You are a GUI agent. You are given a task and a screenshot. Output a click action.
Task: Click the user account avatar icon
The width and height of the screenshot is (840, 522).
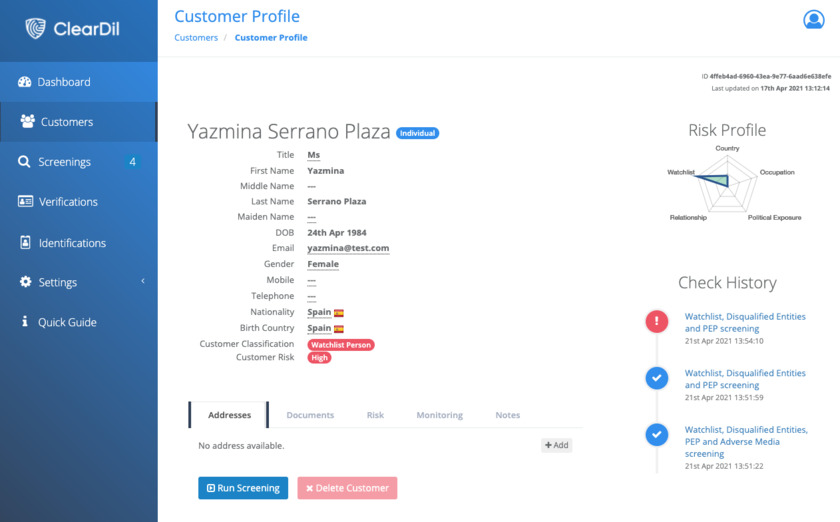pyautogui.click(x=813, y=20)
